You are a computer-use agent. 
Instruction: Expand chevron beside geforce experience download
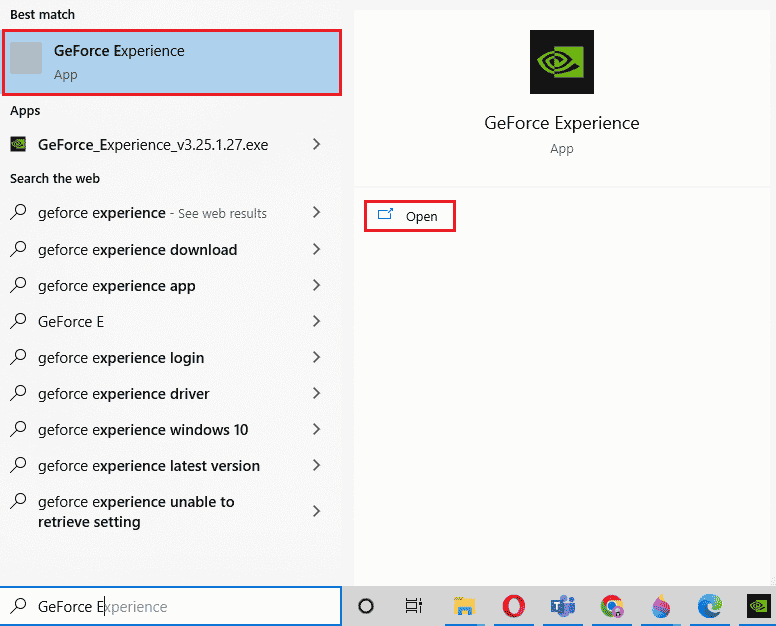[316, 249]
